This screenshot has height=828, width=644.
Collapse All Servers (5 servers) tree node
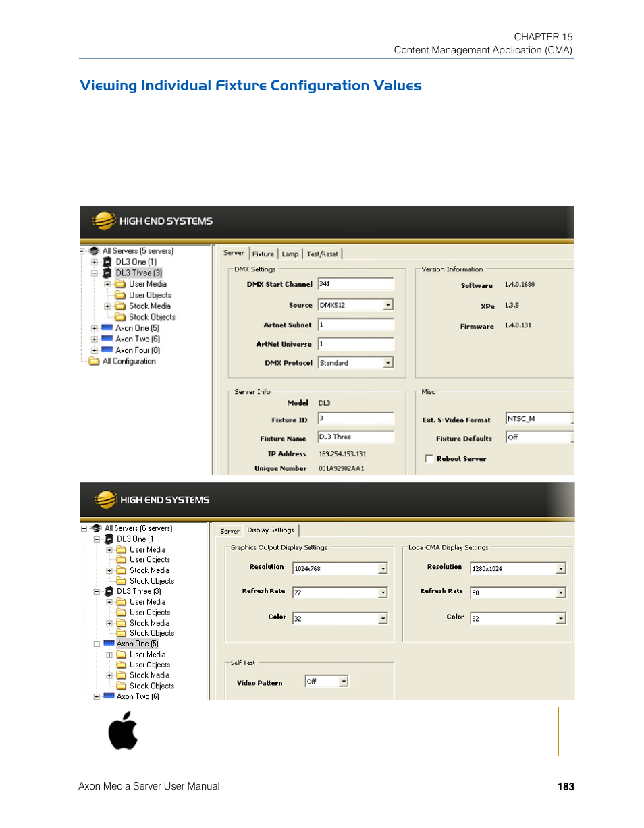(83, 251)
